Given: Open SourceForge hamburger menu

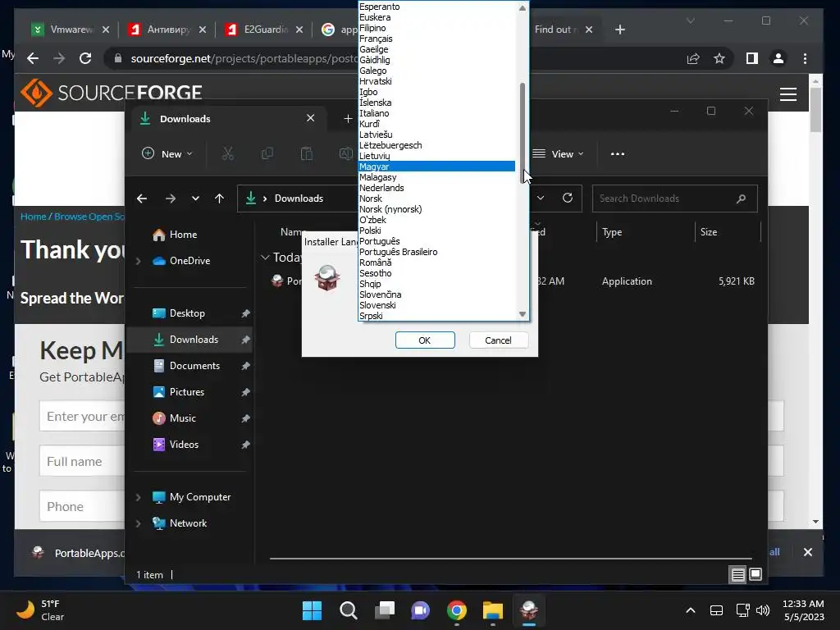Looking at the screenshot, I should [x=788, y=94].
